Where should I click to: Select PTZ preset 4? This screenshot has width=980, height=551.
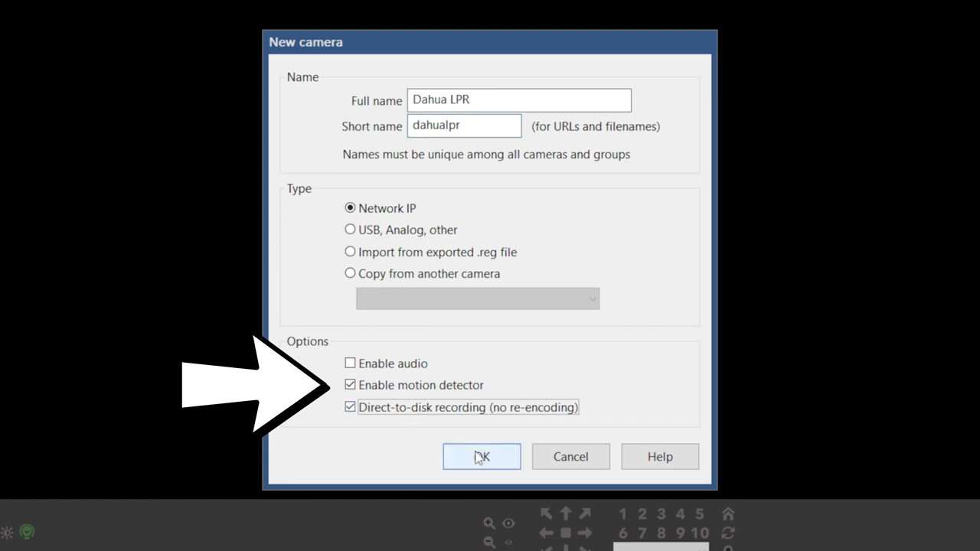click(x=680, y=514)
